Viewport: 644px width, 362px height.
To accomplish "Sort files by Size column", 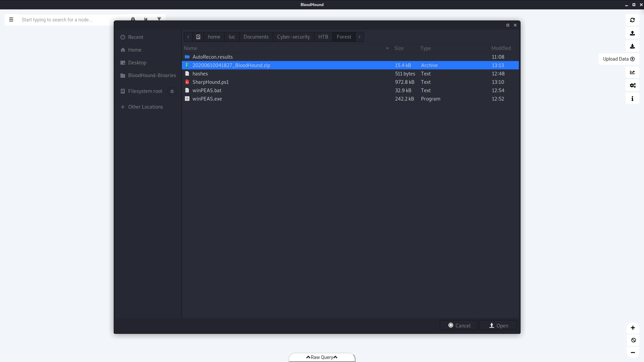I will click(x=406, y=48).
